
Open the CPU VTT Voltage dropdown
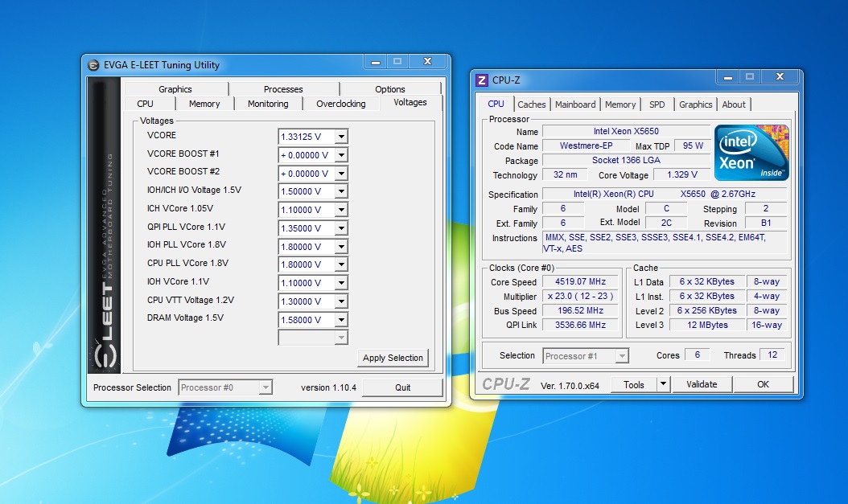(x=340, y=301)
